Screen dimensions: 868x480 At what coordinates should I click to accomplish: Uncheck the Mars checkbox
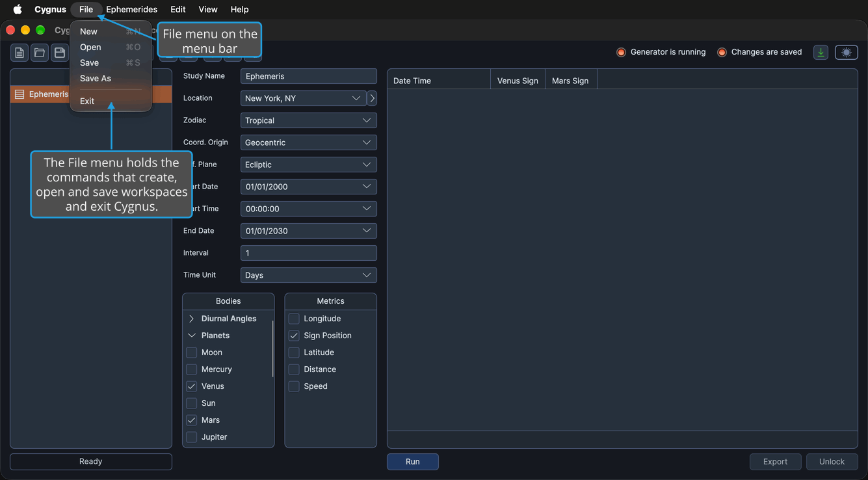tap(192, 420)
